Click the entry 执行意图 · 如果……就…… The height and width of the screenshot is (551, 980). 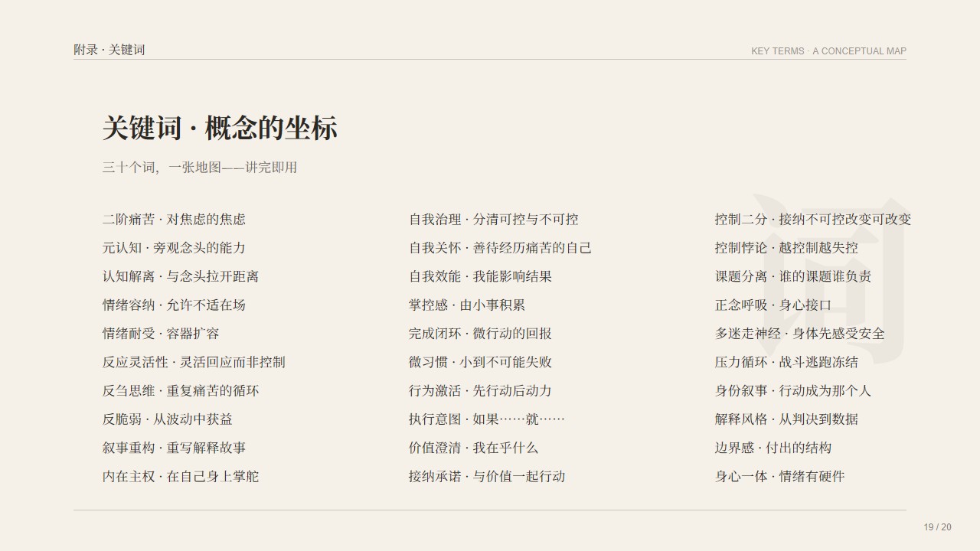tap(487, 419)
